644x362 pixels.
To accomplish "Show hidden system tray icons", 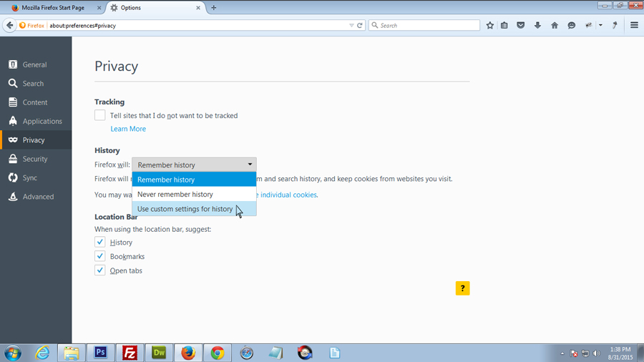I will [x=562, y=353].
